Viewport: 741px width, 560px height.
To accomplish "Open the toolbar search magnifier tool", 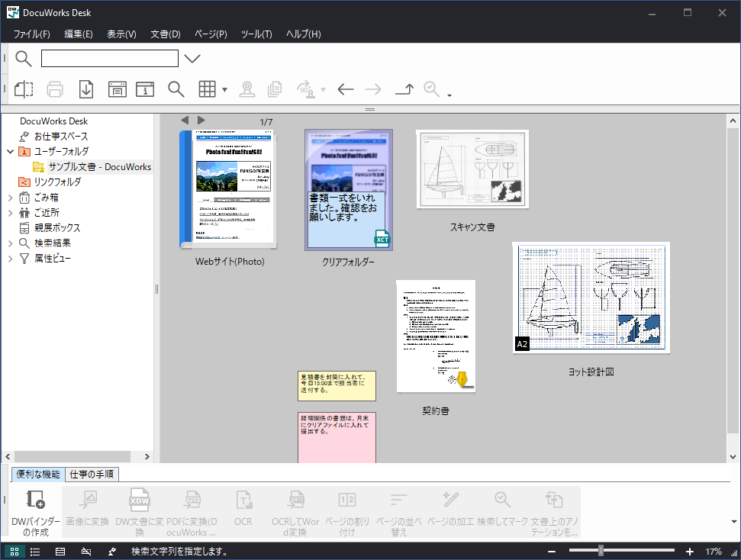I will coord(176,89).
